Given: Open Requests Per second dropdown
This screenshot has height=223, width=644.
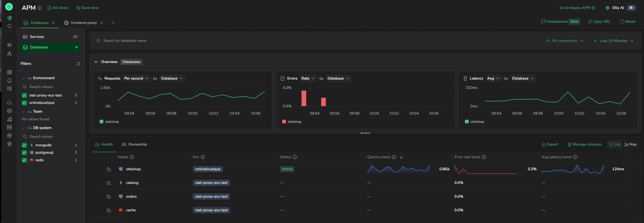Looking at the screenshot, I should [136, 78].
